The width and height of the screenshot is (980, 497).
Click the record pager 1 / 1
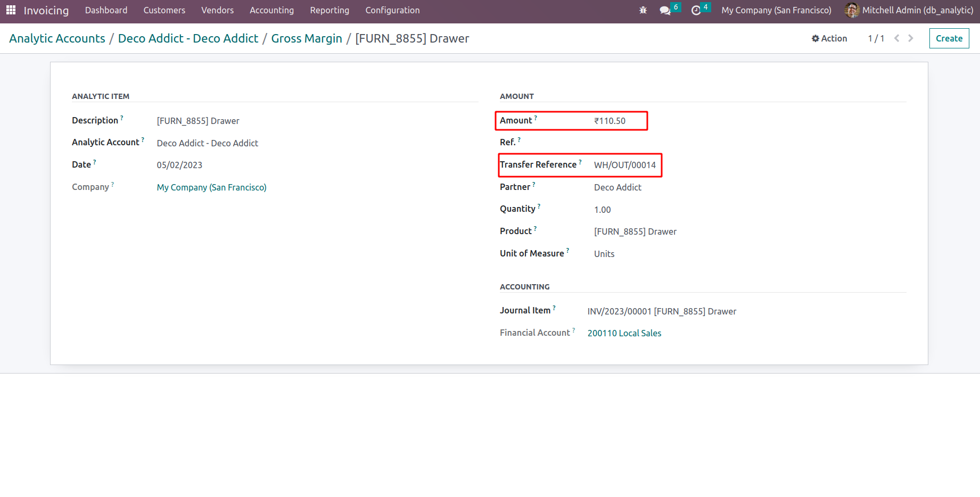point(876,38)
